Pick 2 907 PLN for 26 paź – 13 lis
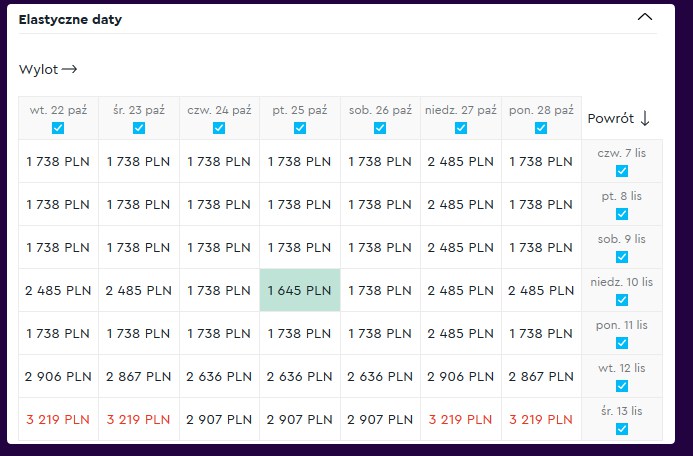 click(x=380, y=419)
